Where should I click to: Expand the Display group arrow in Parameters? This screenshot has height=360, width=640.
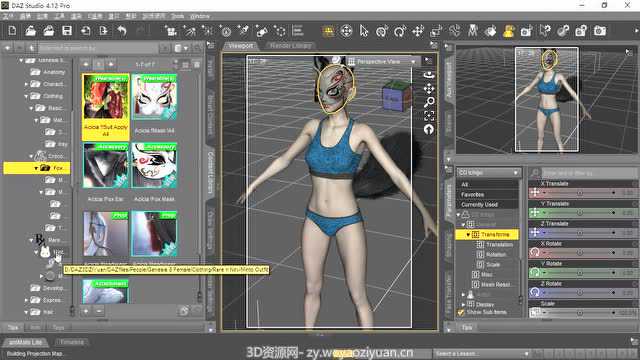(x=463, y=304)
